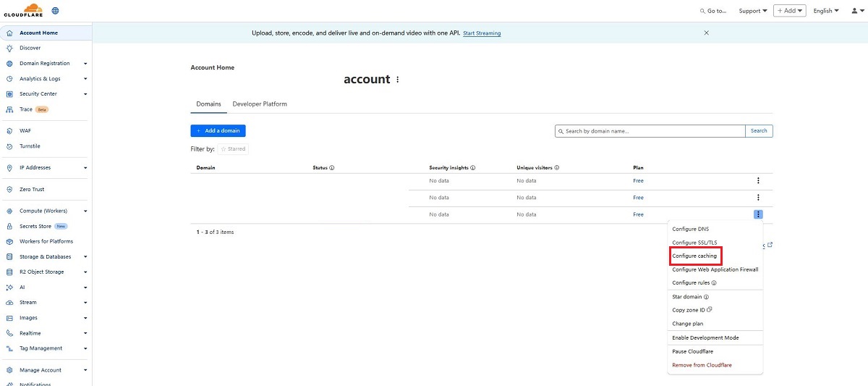Click the info icon next to Security insights
868x386 pixels.
[472, 167]
